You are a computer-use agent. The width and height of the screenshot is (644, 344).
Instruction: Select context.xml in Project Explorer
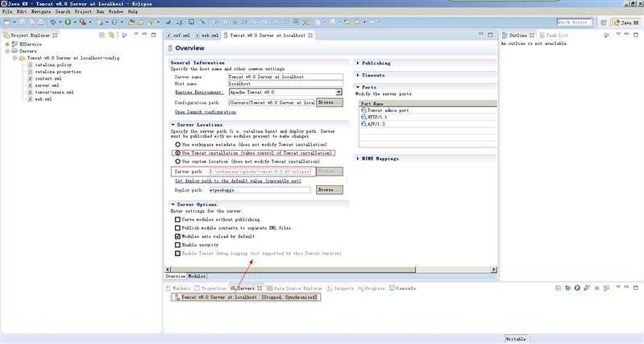click(48, 78)
